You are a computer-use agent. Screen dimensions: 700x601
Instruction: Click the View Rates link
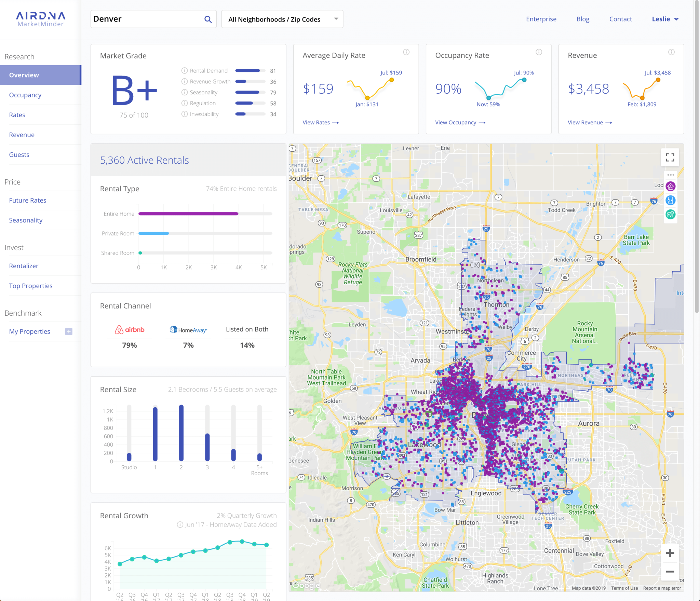320,122
